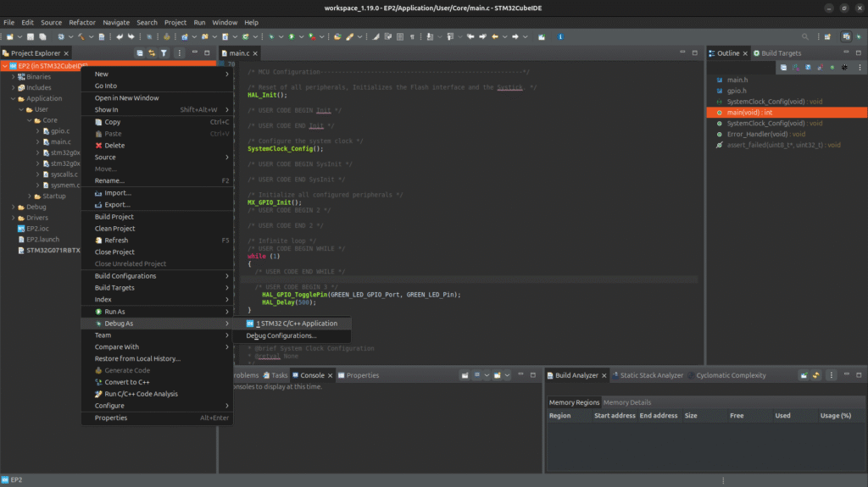Switch to the Memory Details tab
Viewport: 868px width, 487px height.
click(x=627, y=402)
